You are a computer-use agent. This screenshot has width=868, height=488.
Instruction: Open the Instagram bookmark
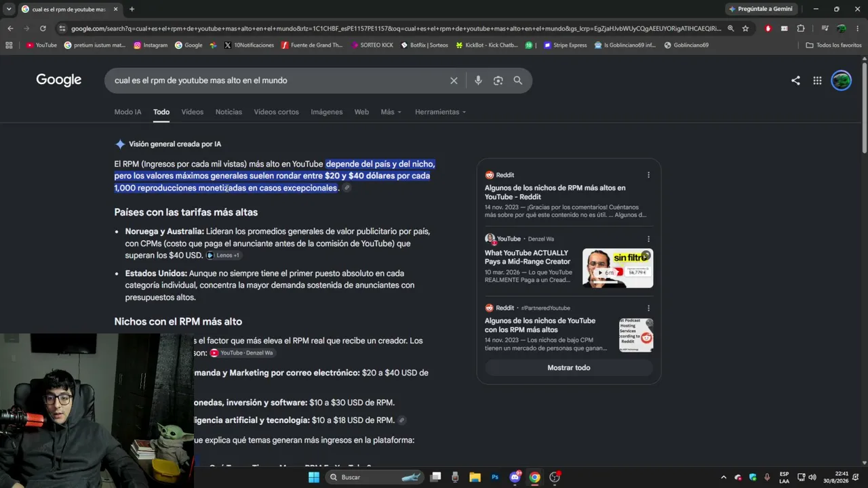pos(151,45)
